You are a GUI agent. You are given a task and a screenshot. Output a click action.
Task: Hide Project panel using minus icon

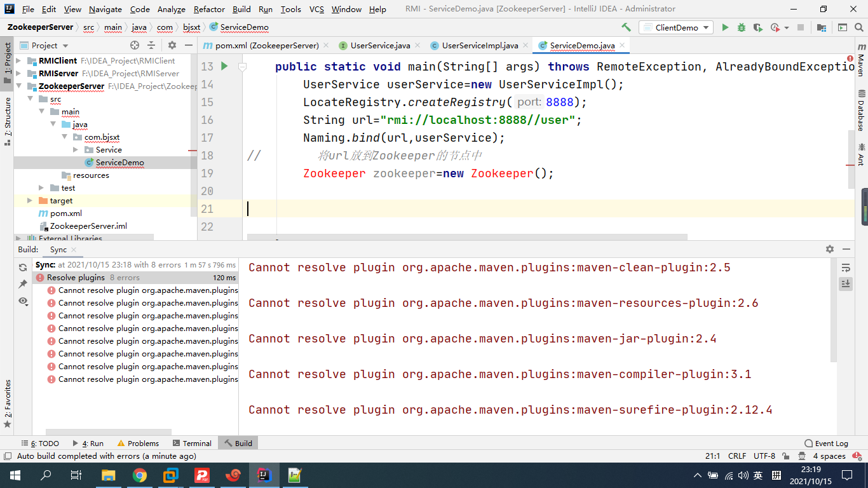(189, 45)
